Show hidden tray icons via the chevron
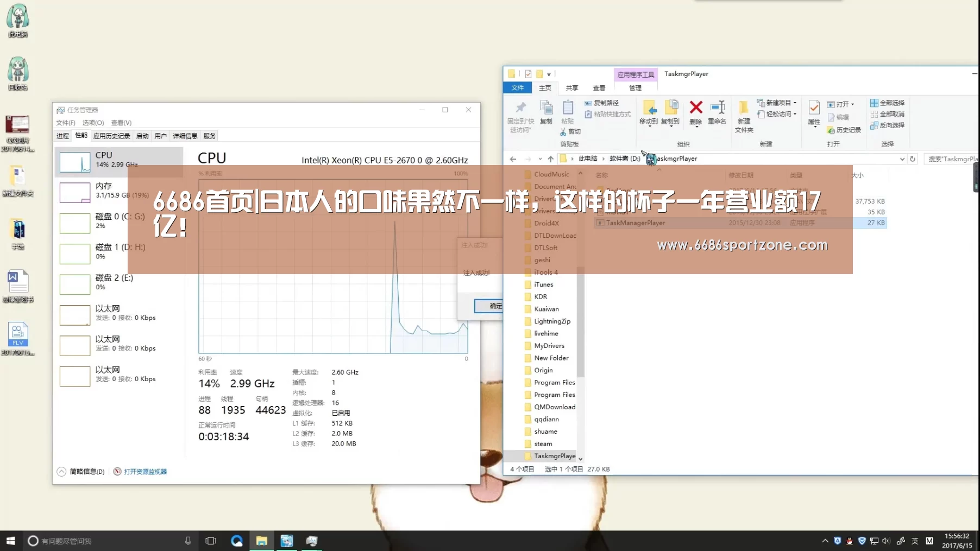This screenshot has height=551, width=980. [x=825, y=541]
